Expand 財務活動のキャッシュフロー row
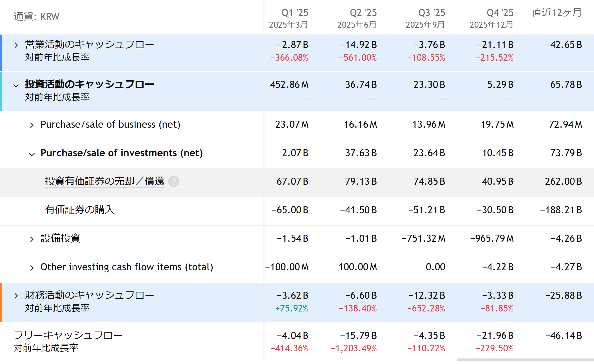The image size is (594, 364). pos(16,296)
